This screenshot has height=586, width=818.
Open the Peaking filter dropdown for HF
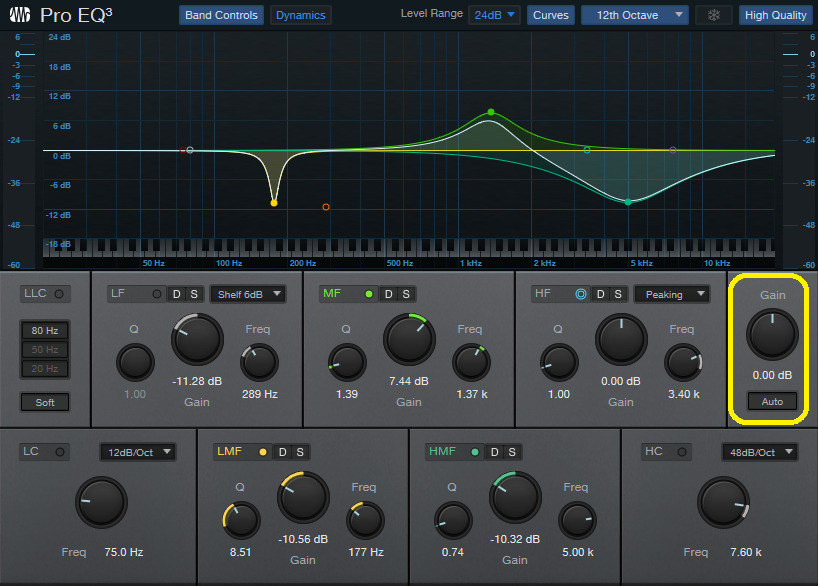671,294
